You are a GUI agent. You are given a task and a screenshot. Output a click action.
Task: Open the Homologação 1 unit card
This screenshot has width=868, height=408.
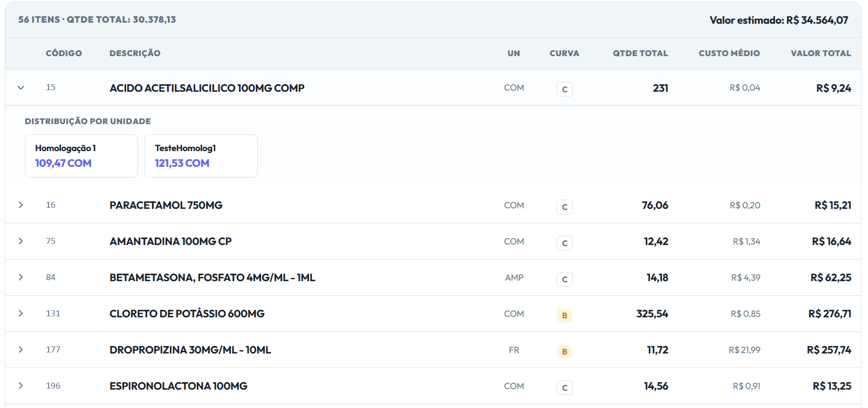click(81, 156)
